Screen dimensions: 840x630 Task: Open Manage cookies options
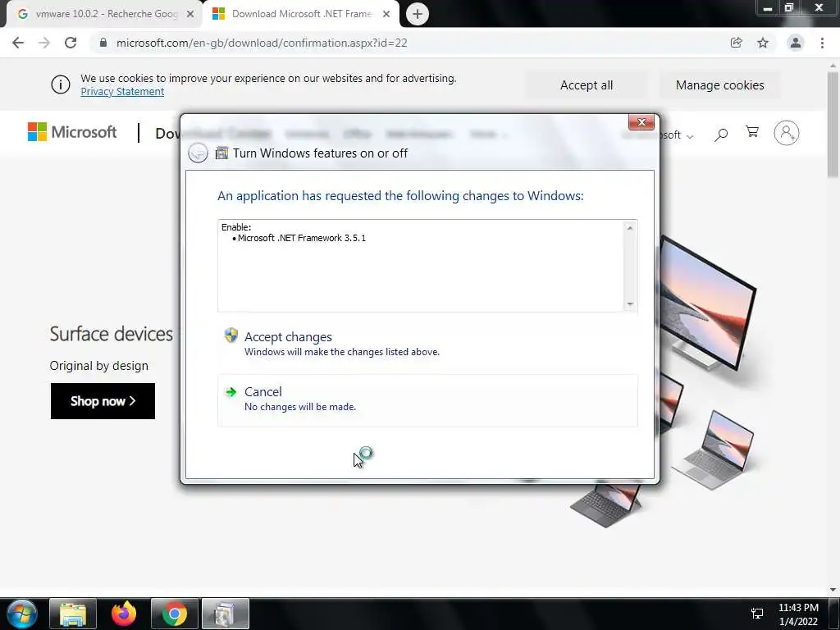pos(719,85)
